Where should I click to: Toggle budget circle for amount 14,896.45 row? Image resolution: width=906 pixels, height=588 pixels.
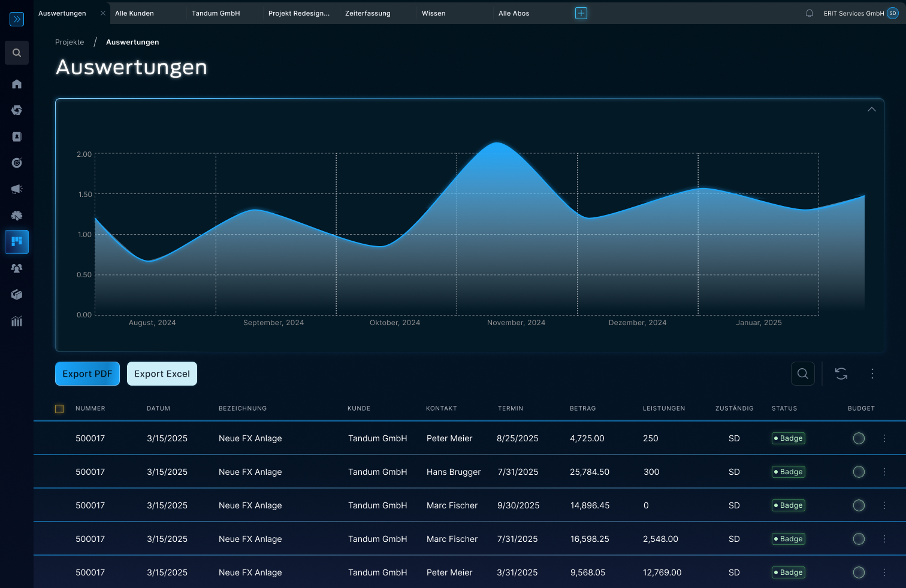click(859, 505)
